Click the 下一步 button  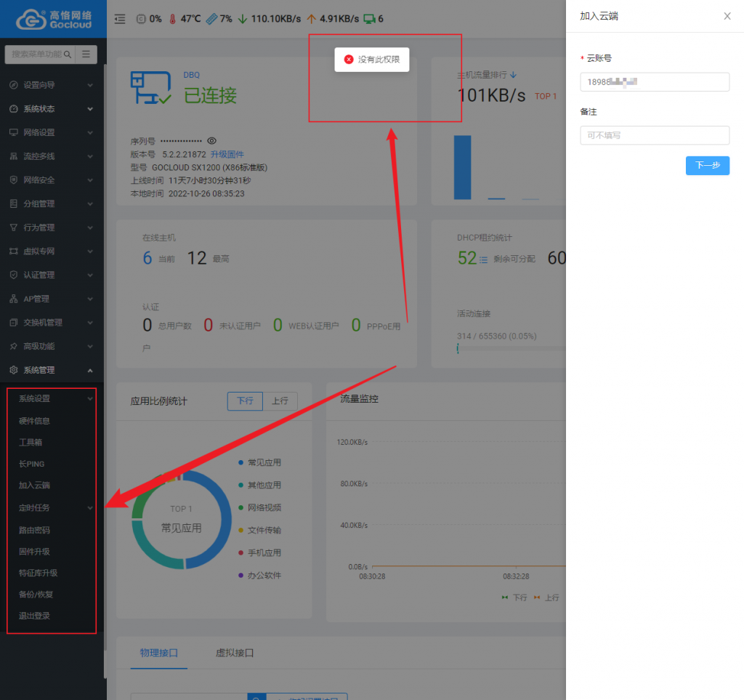[707, 166]
